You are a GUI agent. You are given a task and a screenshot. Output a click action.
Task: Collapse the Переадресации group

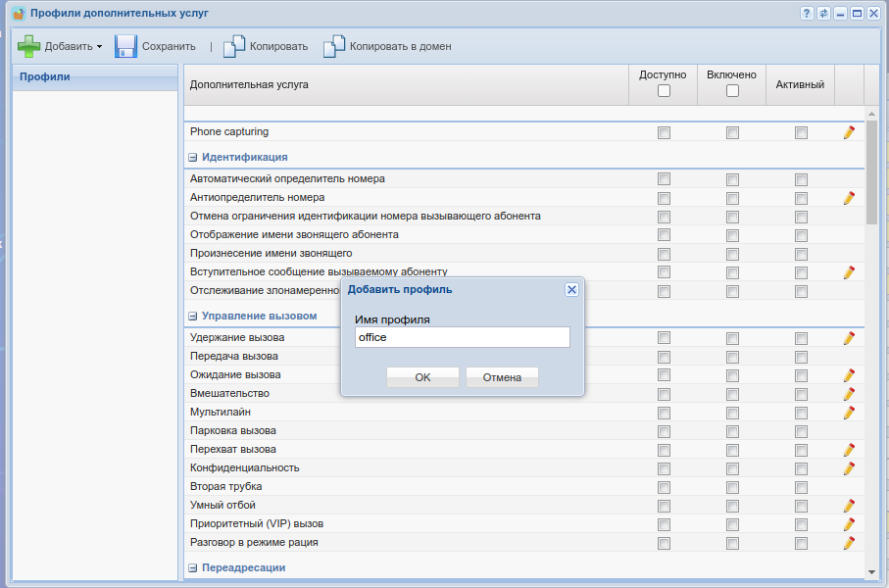click(x=193, y=567)
